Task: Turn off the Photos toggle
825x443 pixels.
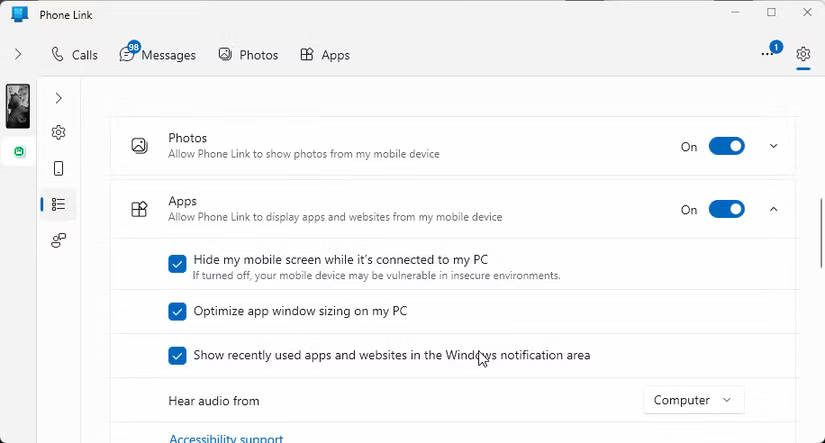Action: (726, 146)
